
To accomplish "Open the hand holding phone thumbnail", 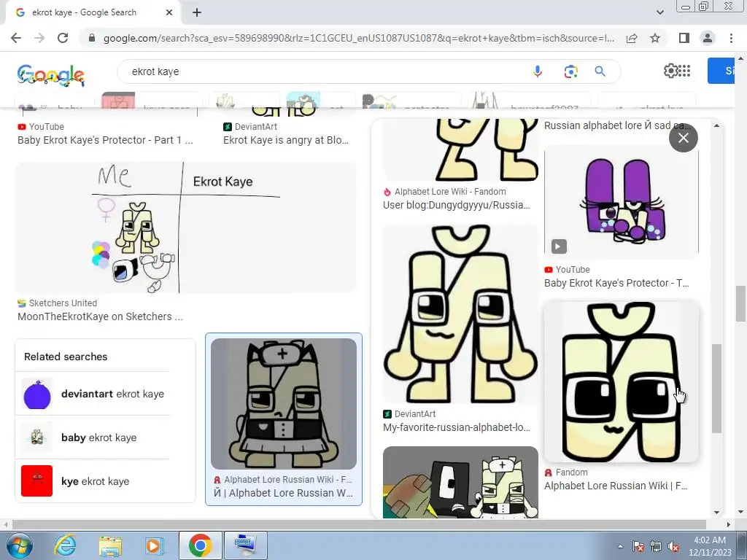I will [x=461, y=482].
